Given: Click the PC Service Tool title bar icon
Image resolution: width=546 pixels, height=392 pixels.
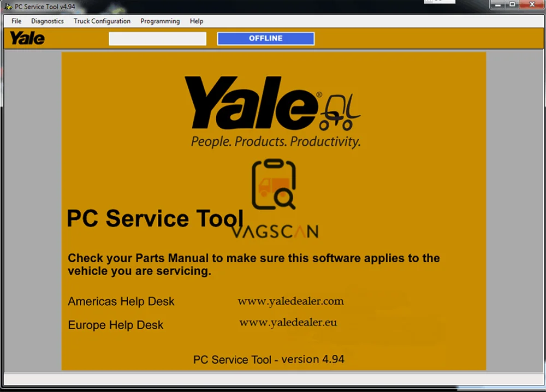Looking at the screenshot, I should coord(8,6).
